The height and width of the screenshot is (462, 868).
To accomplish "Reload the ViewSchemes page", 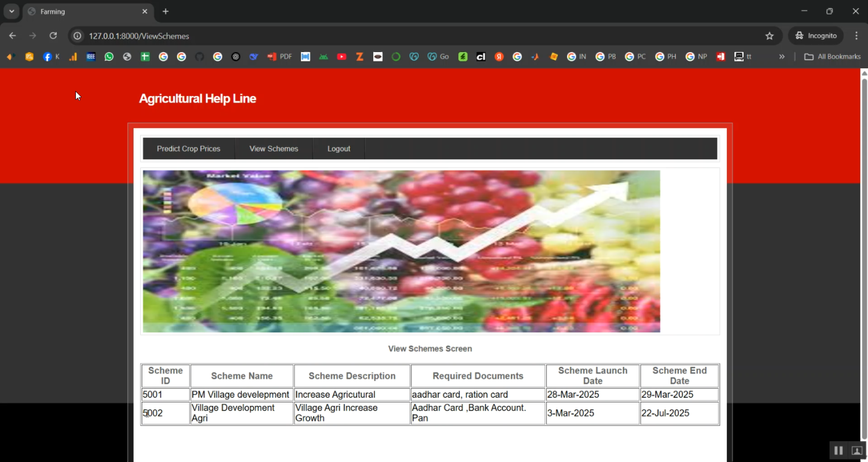I will [53, 36].
